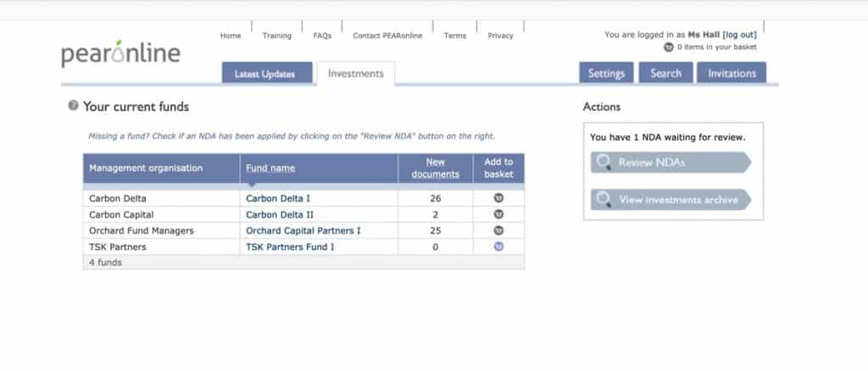
Task: Sort table by Fund name
Action: (270, 168)
